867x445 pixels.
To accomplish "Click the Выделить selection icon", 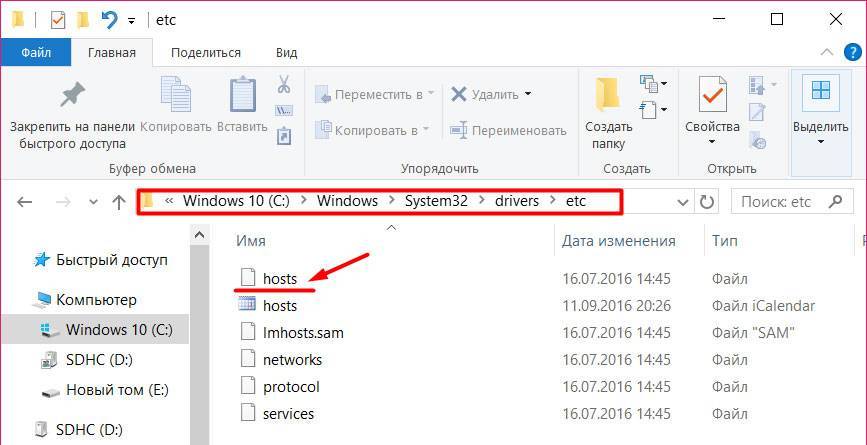I will point(821,91).
